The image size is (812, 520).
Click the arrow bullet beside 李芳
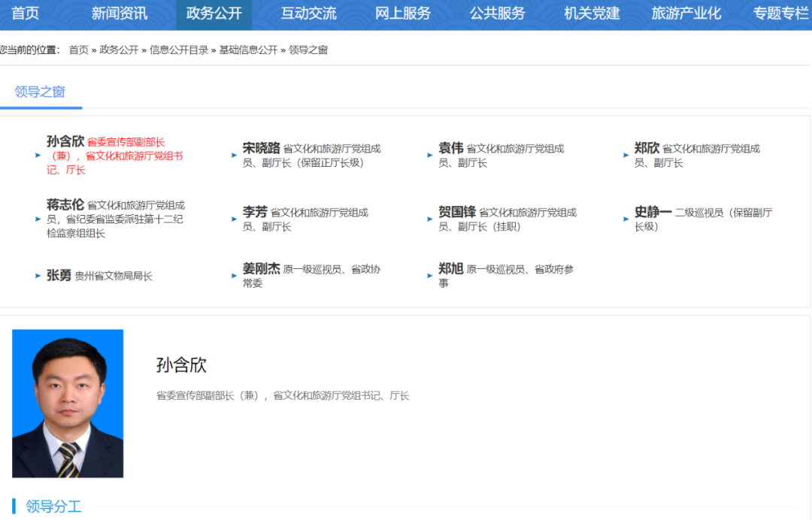pos(234,219)
